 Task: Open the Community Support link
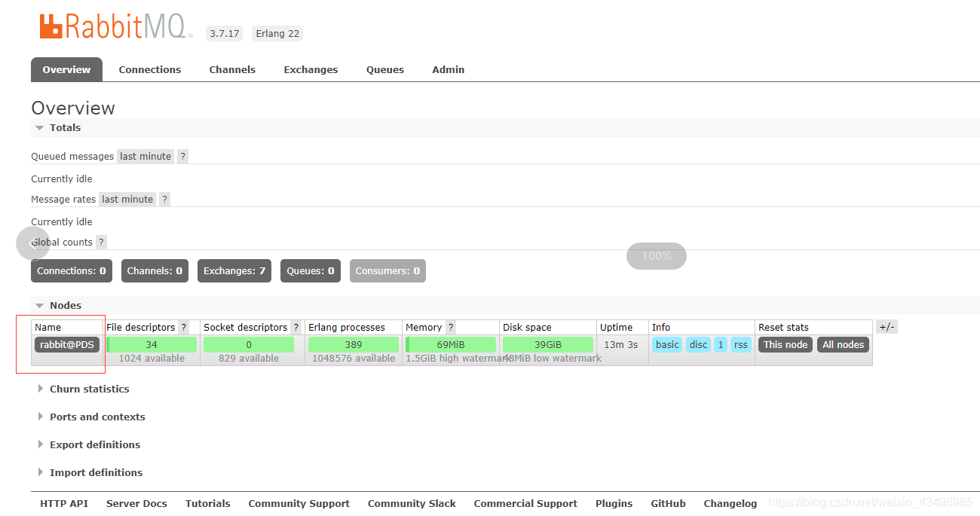click(299, 504)
